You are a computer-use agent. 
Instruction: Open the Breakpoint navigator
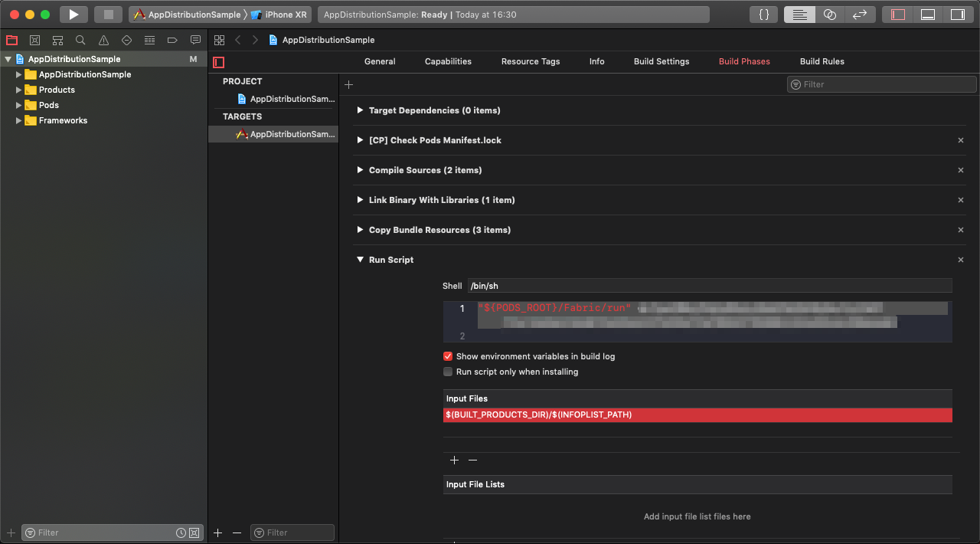tap(172, 40)
